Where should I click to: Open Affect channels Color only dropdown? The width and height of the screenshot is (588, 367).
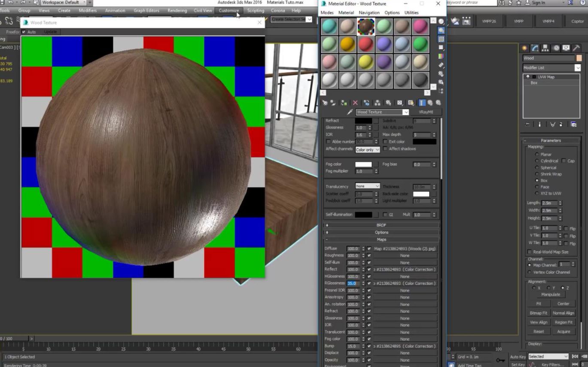click(367, 149)
